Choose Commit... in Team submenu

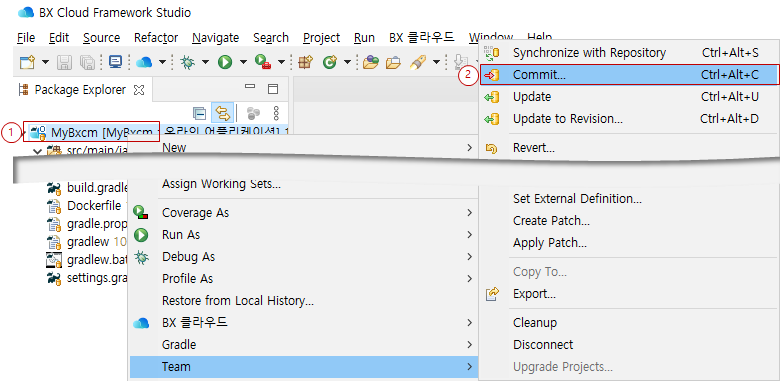629,75
